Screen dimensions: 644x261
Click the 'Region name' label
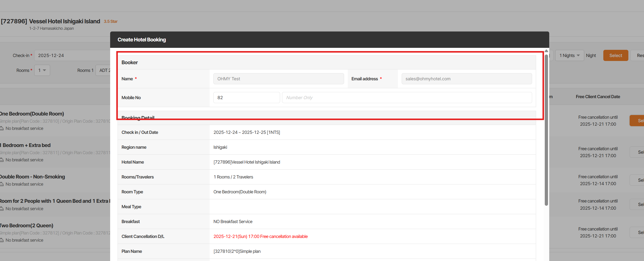(134, 147)
